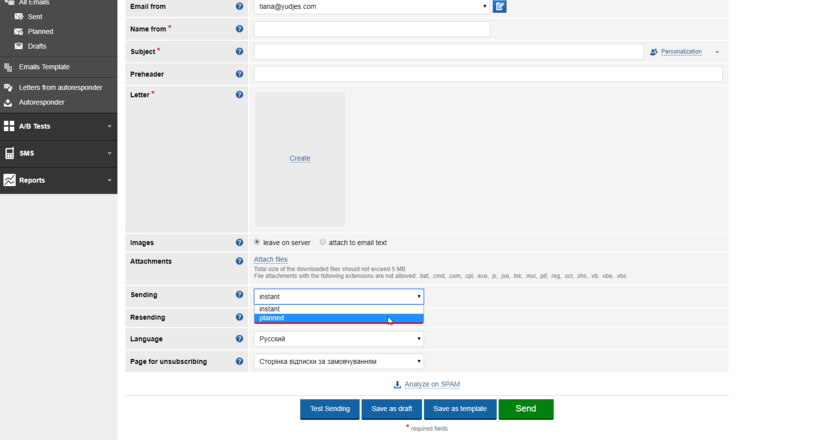Click the Emails Template sidebar icon
This screenshot has width=819, height=440.
pos(8,67)
